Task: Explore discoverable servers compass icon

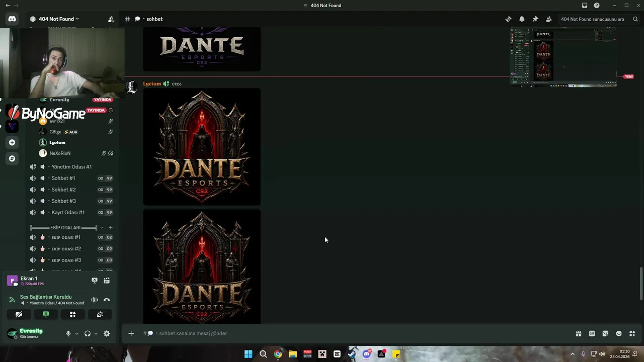Action: point(12,158)
